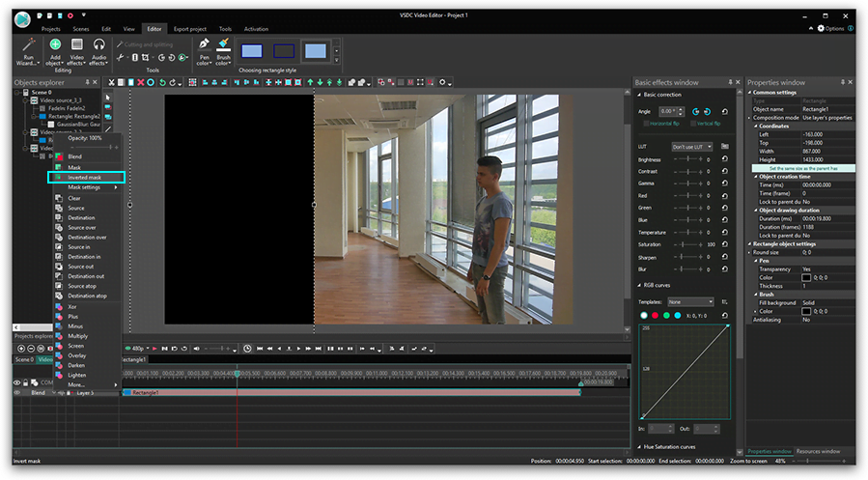Screen dimensions: 868x480
Task: Click the Angle value field
Action: (x=668, y=111)
